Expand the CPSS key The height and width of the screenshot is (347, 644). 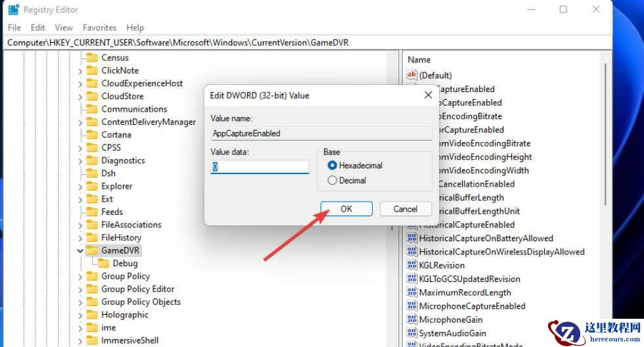[x=80, y=149]
